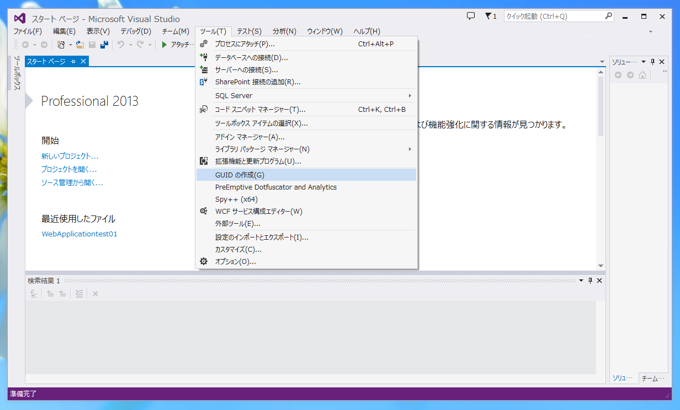Screen dimensions: 680x410
Task: Click the Quick Launch magnifier icon
Action: coord(608,16)
